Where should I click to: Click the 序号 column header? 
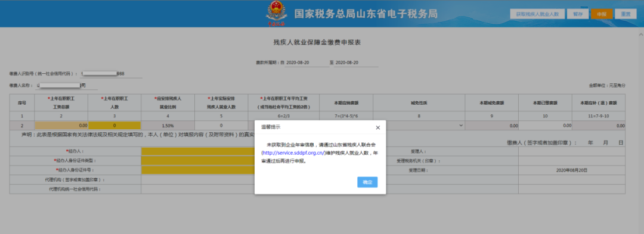(22, 103)
